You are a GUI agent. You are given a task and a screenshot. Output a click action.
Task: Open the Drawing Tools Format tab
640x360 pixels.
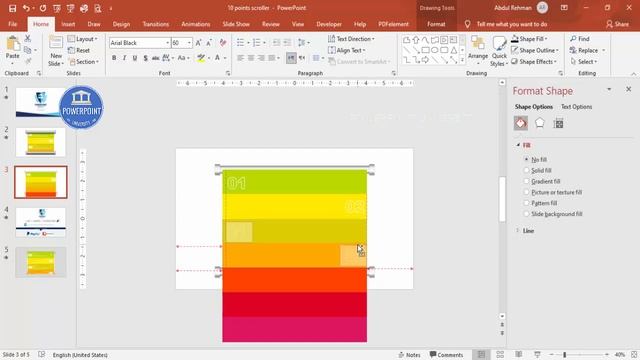pos(436,24)
